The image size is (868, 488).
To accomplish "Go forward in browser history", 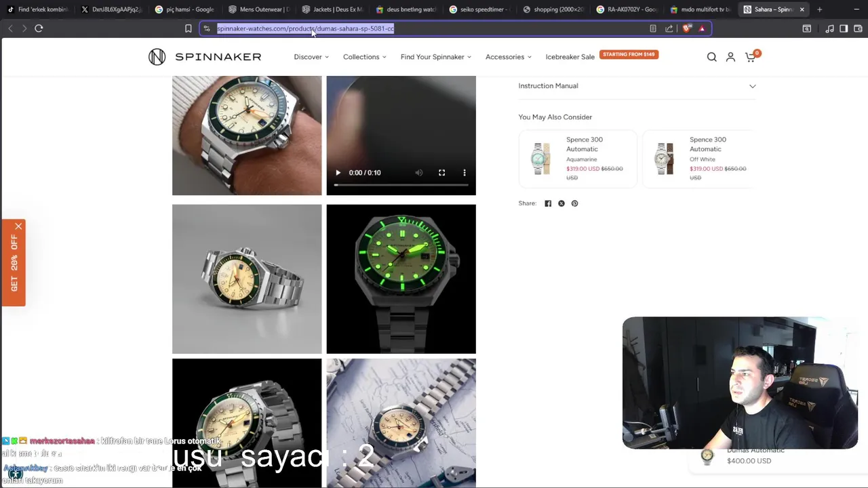I will (24, 28).
